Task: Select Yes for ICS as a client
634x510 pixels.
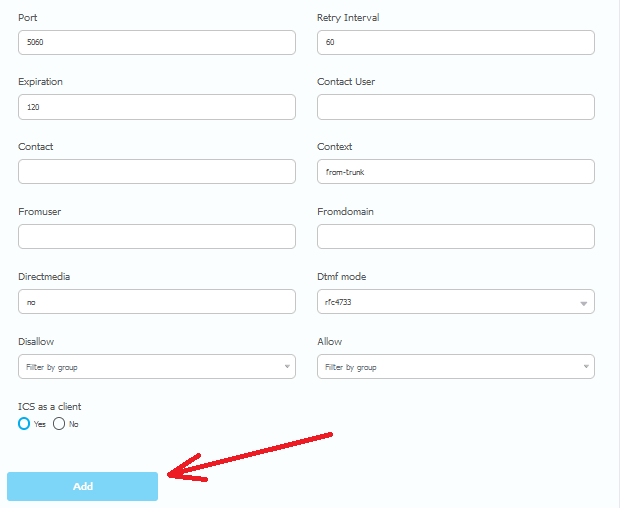Action: pyautogui.click(x=25, y=424)
